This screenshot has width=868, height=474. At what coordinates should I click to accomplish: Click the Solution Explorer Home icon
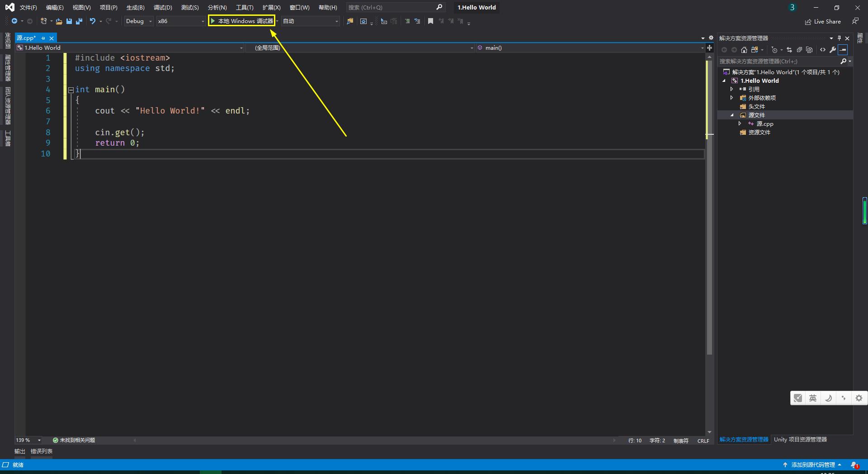pyautogui.click(x=744, y=50)
